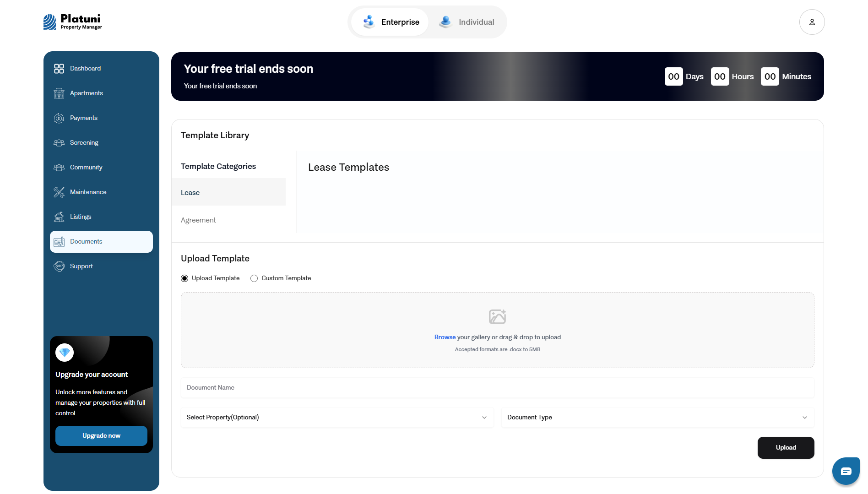Viewport: 868px width, 494px height.
Task: Click the Platuni Property Manager logo
Action: (x=73, y=22)
